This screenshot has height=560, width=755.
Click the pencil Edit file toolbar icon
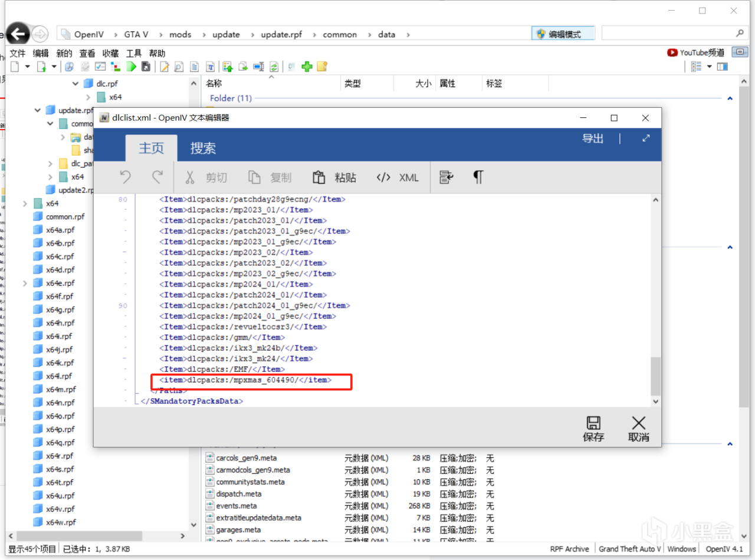pos(165,67)
